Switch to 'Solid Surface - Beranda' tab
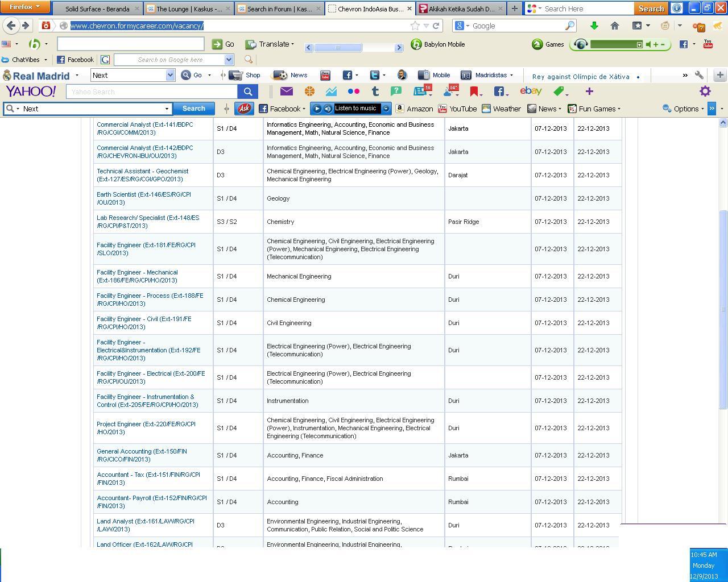 pos(97,9)
